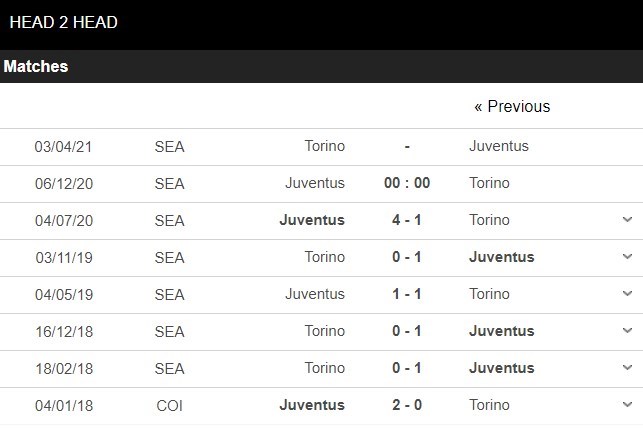This screenshot has height=429, width=643.
Task: Click bold Juventus in the 04/01/18 row
Action: click(314, 405)
